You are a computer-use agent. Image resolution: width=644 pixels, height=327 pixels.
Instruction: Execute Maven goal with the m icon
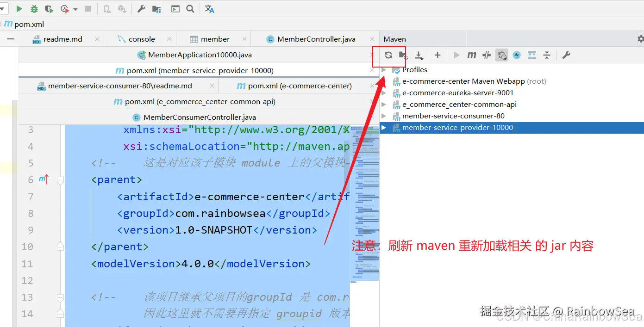tap(472, 55)
